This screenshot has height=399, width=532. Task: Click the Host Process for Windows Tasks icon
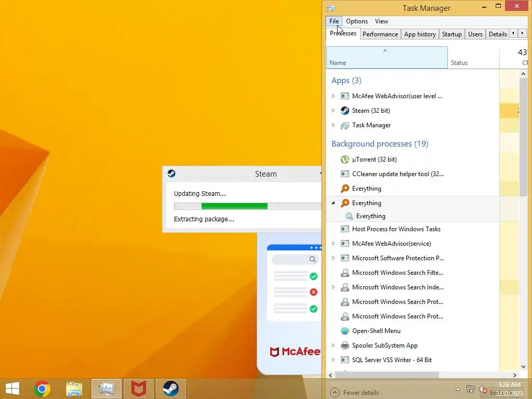point(345,229)
